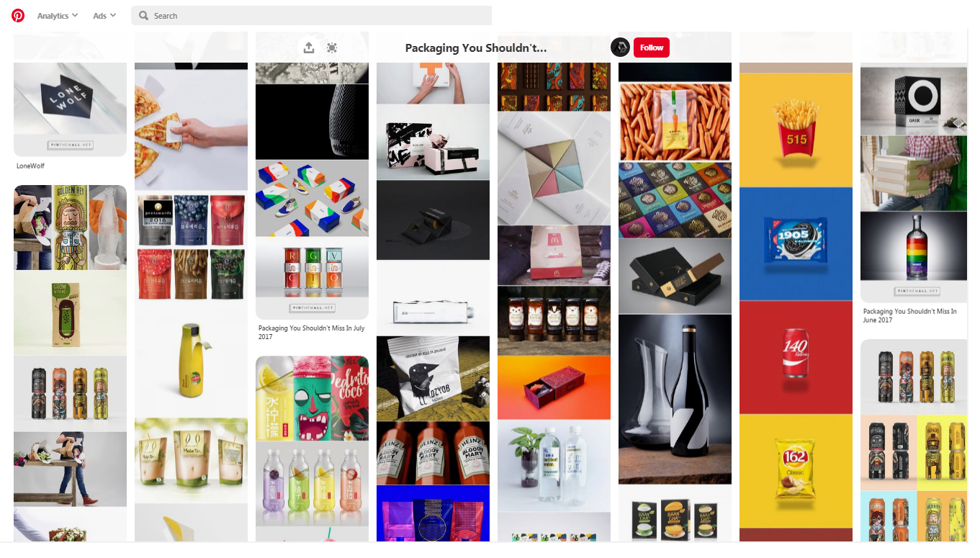Open 'Packaging You Shouldn't Miss In June 2017' caption
Viewport: 980px width, 558px height.
910,315
